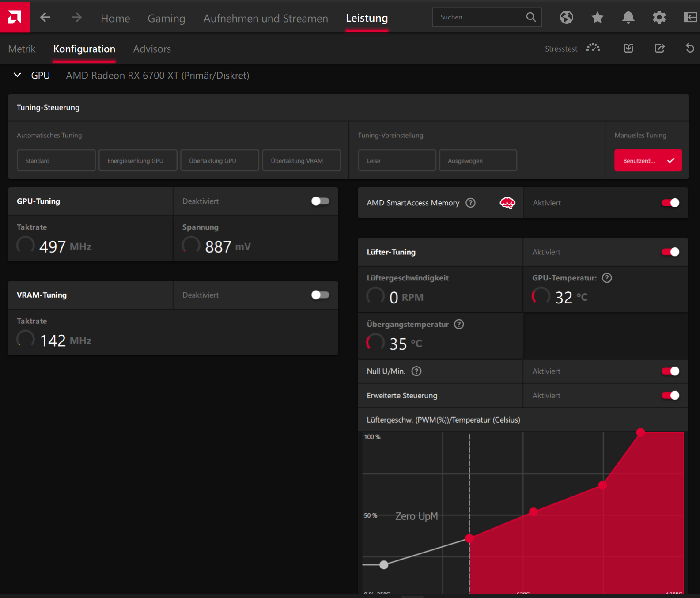Viewport: 700px width, 598px height.
Task: Turn off Erweiterte Steuerung toggle
Action: pos(670,395)
